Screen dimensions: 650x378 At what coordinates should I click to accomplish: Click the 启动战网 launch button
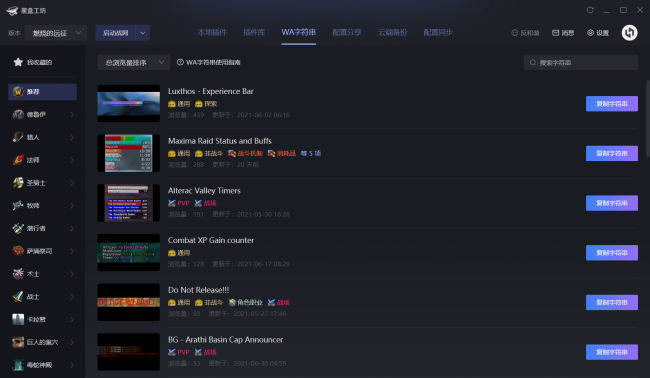click(x=116, y=33)
